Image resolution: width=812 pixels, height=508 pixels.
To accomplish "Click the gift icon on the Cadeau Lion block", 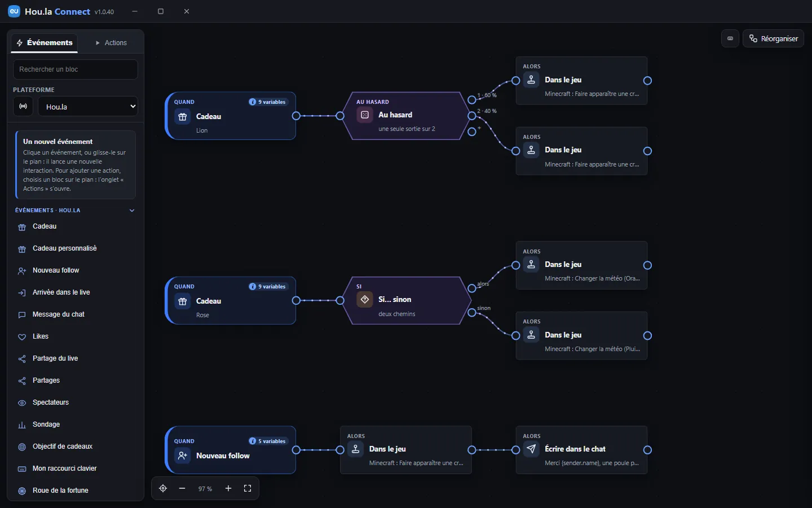I will click(x=183, y=117).
